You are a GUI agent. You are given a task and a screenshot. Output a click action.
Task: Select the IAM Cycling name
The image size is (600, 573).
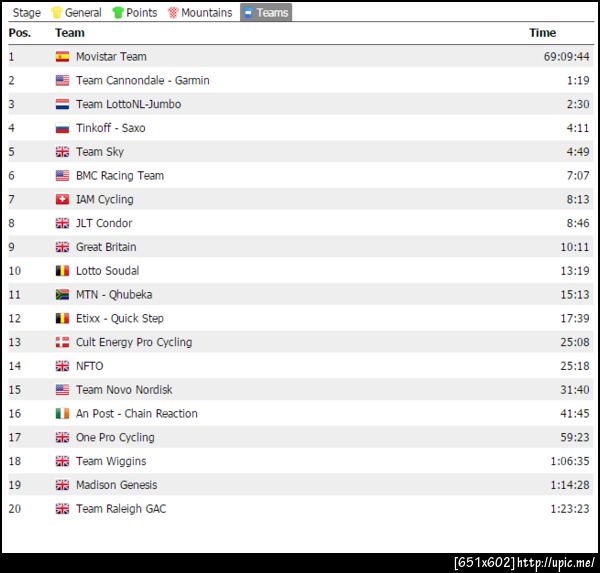coord(105,200)
